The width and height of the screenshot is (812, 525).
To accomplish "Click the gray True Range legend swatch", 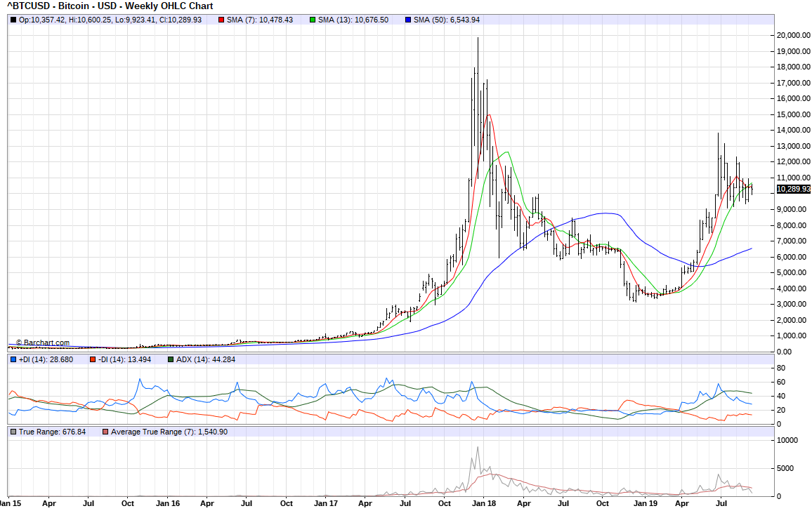I will click(13, 432).
